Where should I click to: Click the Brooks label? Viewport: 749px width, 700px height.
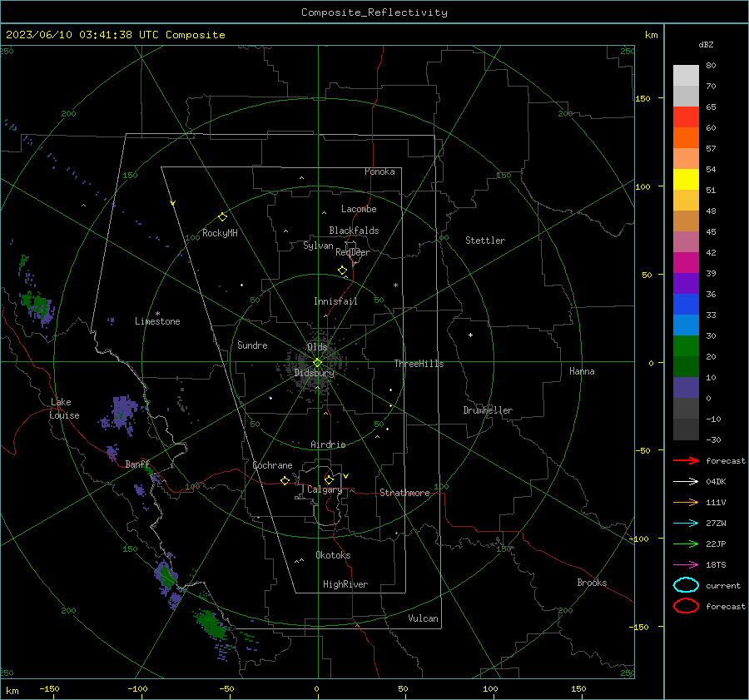[592, 583]
